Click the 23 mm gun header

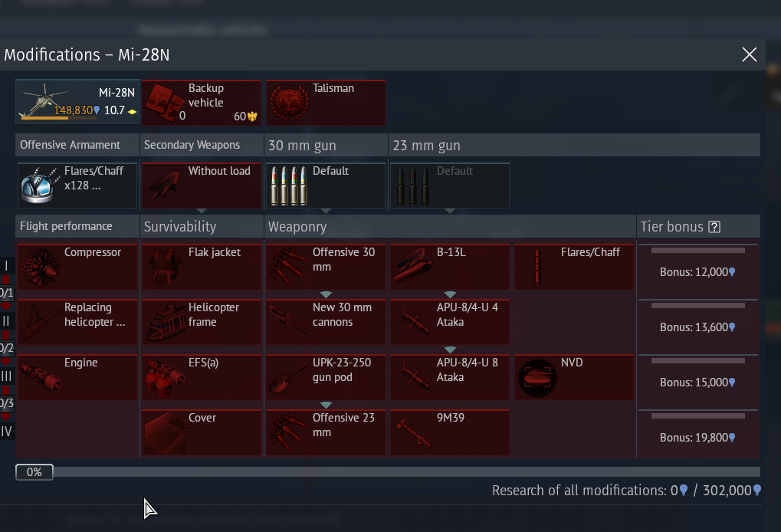[574, 145]
